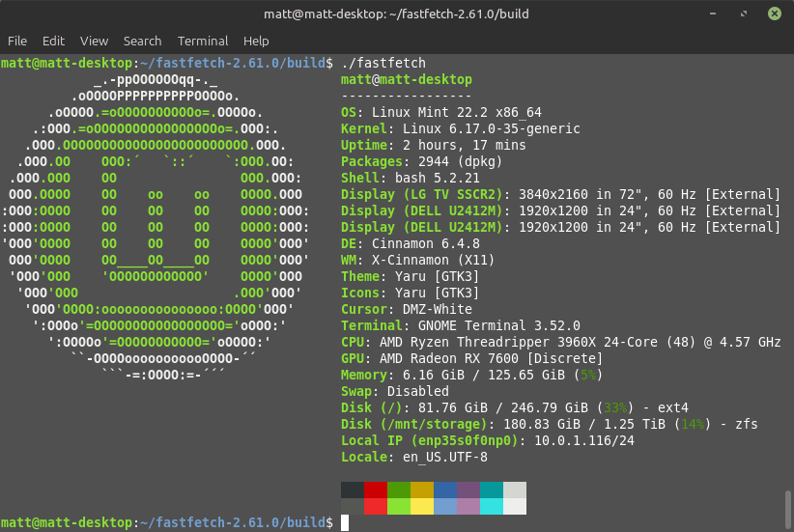Screen dimensions: 794x532
Task: Click the 'WM: X-Cinnamon (X11)' line
Action: (417, 260)
